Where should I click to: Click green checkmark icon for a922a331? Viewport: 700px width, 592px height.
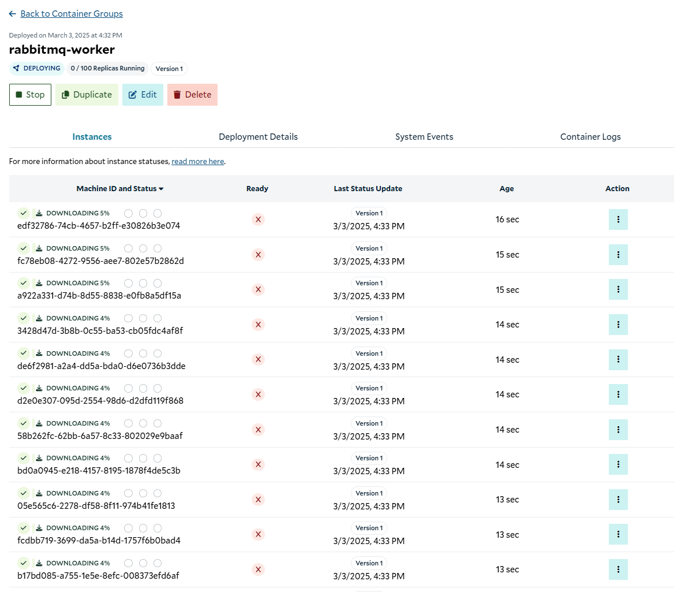(x=24, y=283)
